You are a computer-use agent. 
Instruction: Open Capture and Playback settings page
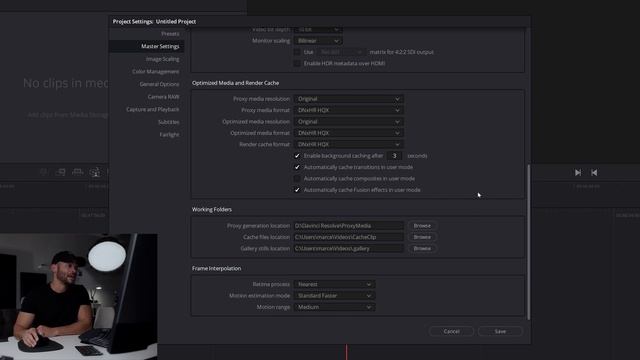click(153, 109)
